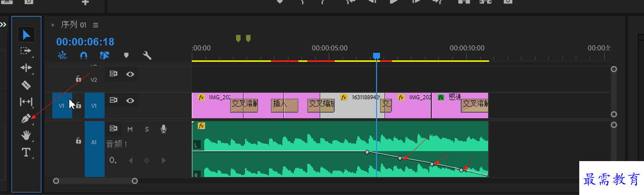644x195 pixels.
Task: Toggle sync lock for track A1
Action: coord(114,129)
